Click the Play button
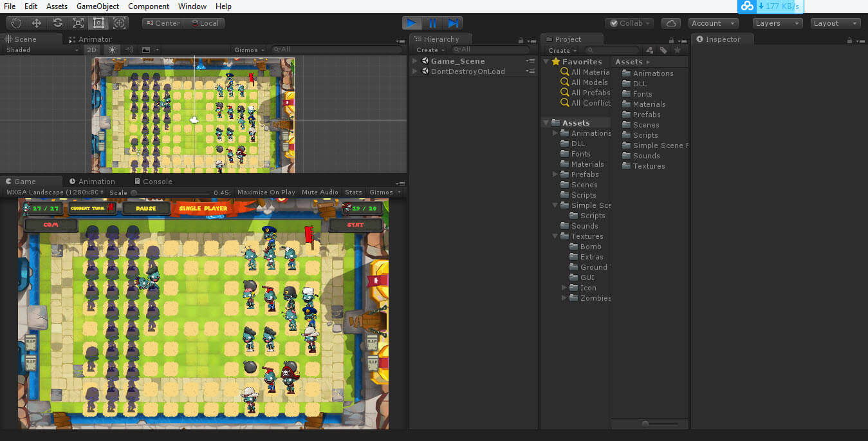 412,23
